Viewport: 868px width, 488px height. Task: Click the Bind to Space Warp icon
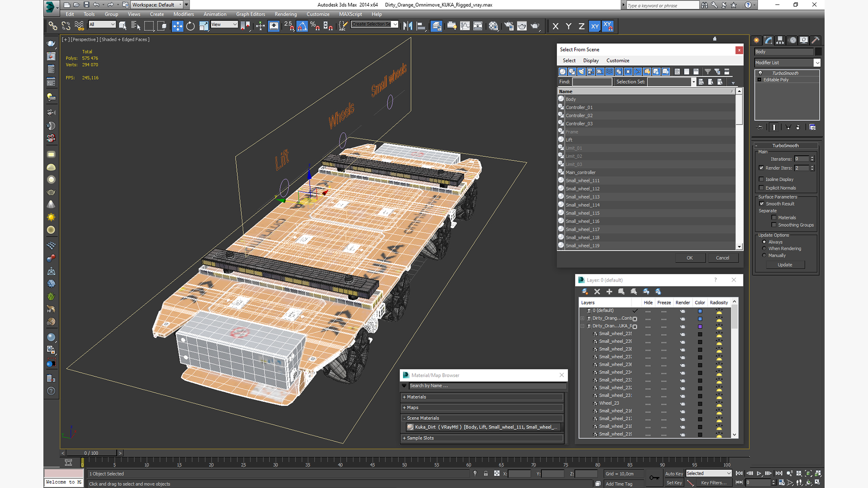79,26
